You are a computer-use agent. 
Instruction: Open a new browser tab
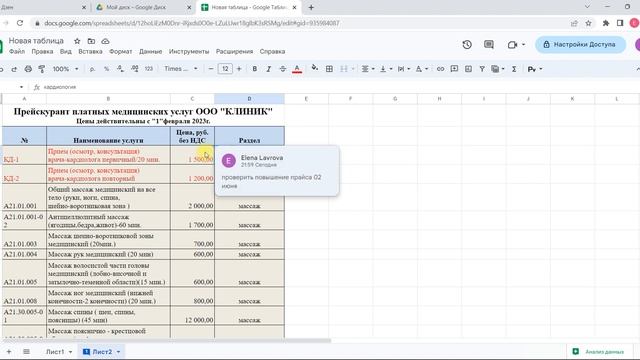click(311, 7)
